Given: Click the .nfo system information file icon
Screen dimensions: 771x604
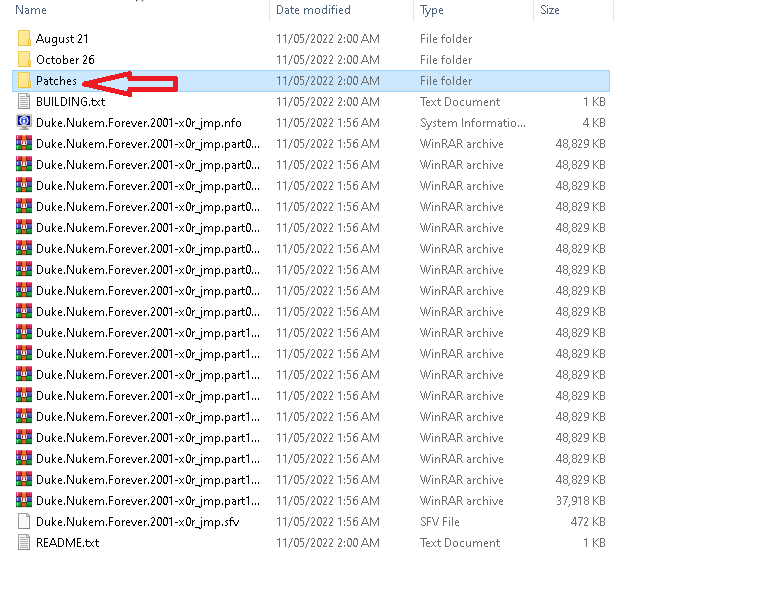Looking at the screenshot, I should coord(24,122).
